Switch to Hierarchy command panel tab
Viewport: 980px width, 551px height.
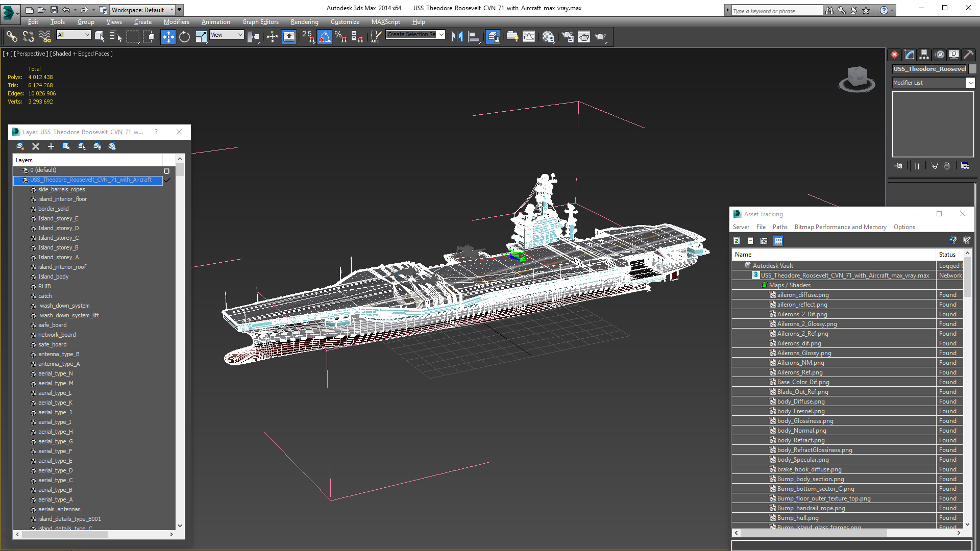pyautogui.click(x=924, y=55)
